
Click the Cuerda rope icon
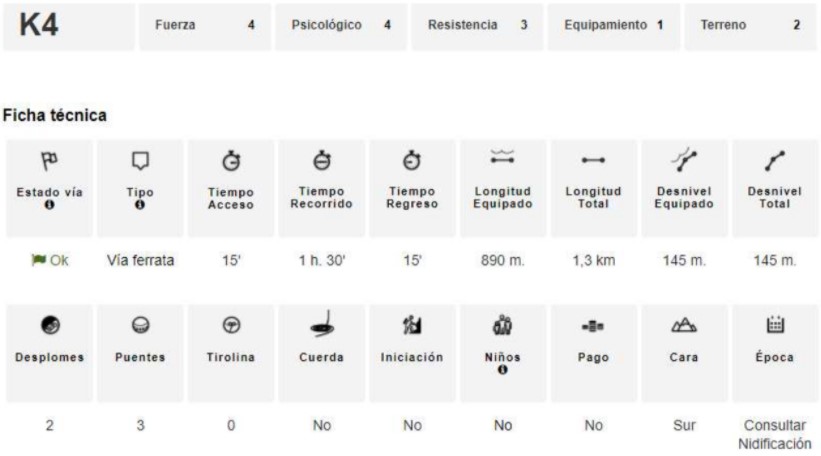pyautogui.click(x=321, y=326)
